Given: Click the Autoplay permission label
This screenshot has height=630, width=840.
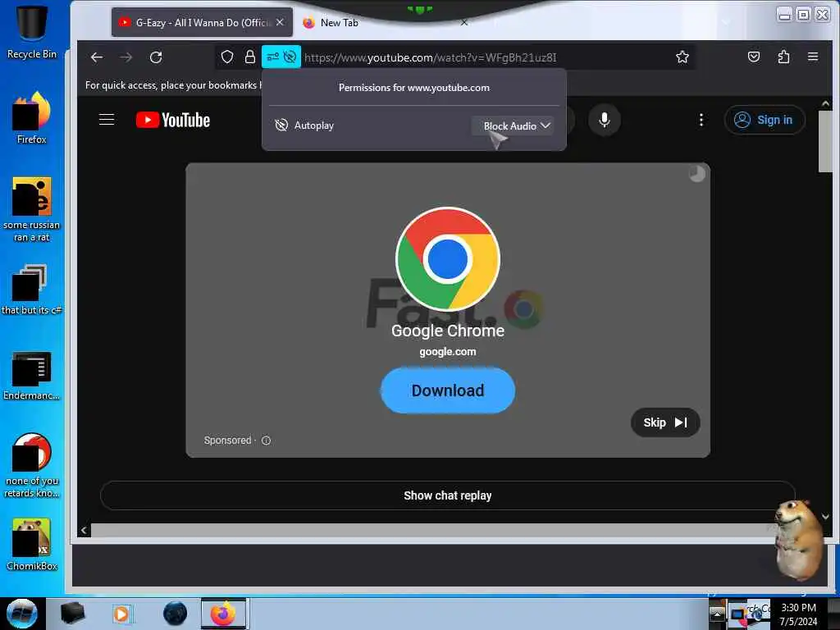Looking at the screenshot, I should (314, 126).
